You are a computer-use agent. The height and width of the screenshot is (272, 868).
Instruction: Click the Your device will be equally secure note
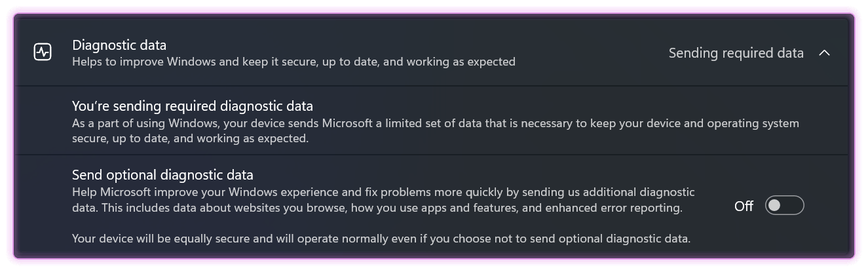(381, 239)
